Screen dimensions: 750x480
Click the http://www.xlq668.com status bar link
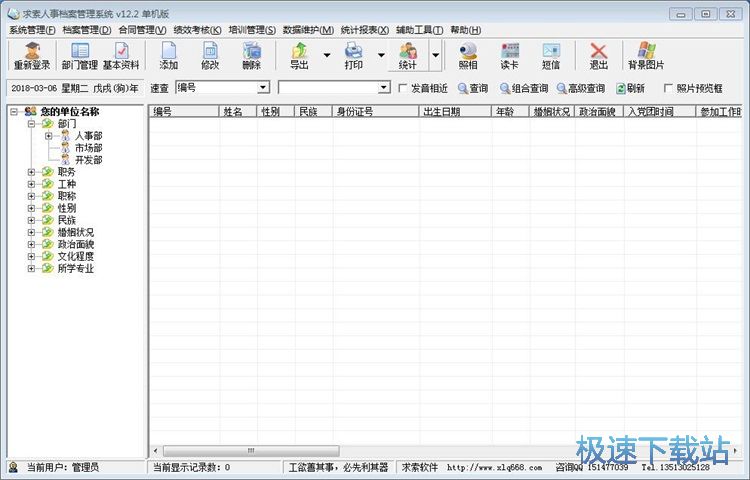[494, 467]
